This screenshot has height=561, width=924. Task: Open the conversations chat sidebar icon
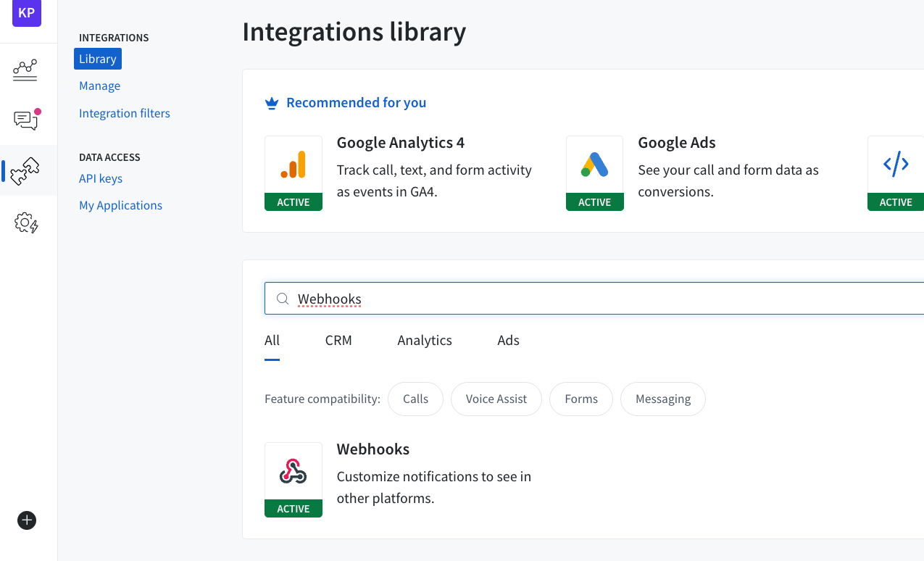(x=27, y=120)
